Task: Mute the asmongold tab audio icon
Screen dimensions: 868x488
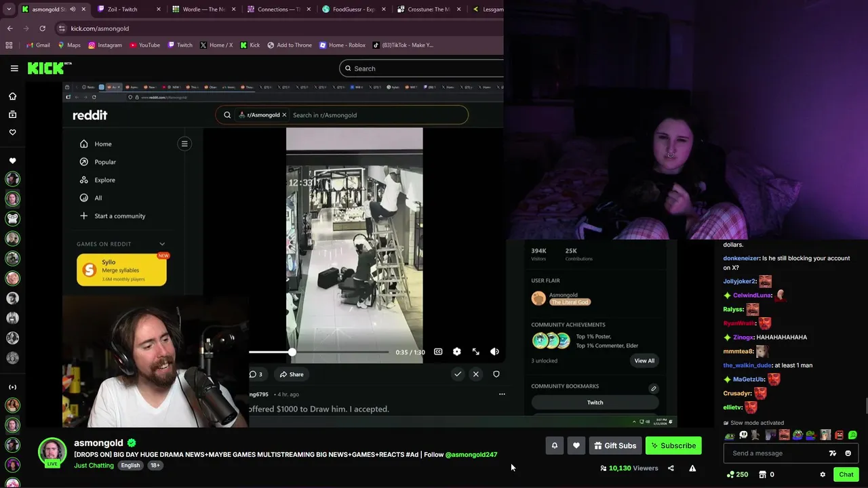Action: coord(73,9)
